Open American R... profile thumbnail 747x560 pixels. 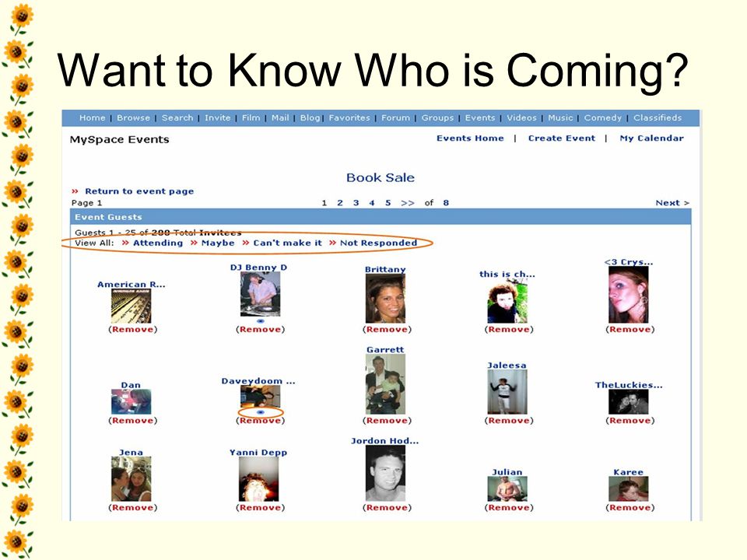(x=131, y=306)
